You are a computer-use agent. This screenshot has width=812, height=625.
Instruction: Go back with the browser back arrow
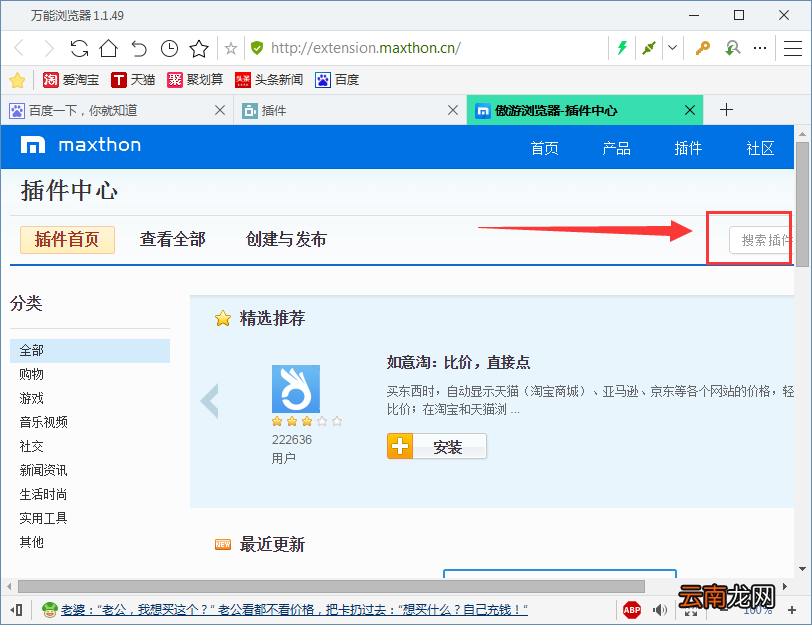(x=19, y=48)
